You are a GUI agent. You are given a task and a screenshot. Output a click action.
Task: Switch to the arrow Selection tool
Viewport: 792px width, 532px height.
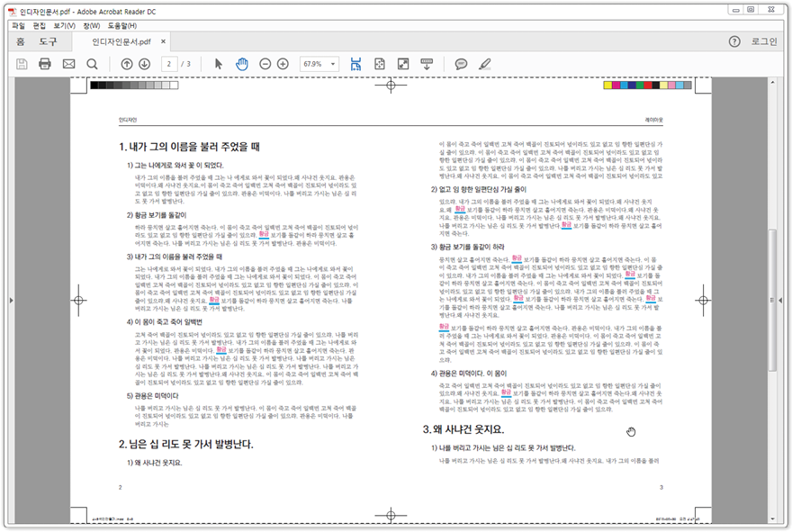(217, 64)
